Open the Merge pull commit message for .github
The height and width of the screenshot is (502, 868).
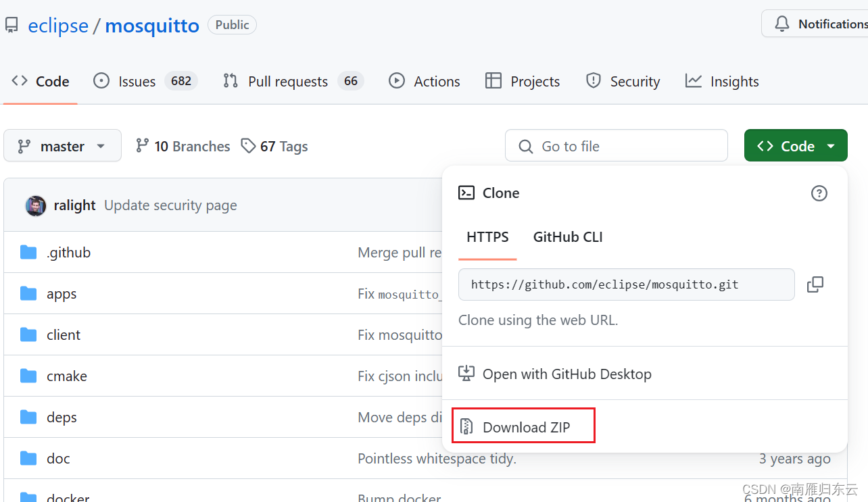[x=400, y=252]
